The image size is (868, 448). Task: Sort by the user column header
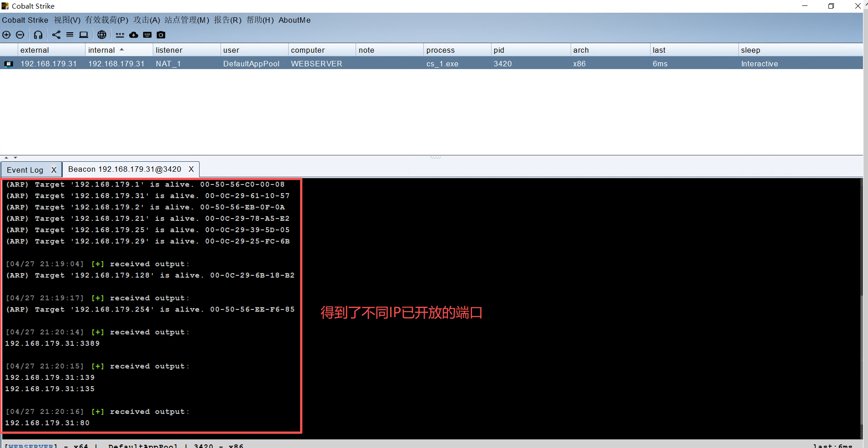tap(254, 50)
